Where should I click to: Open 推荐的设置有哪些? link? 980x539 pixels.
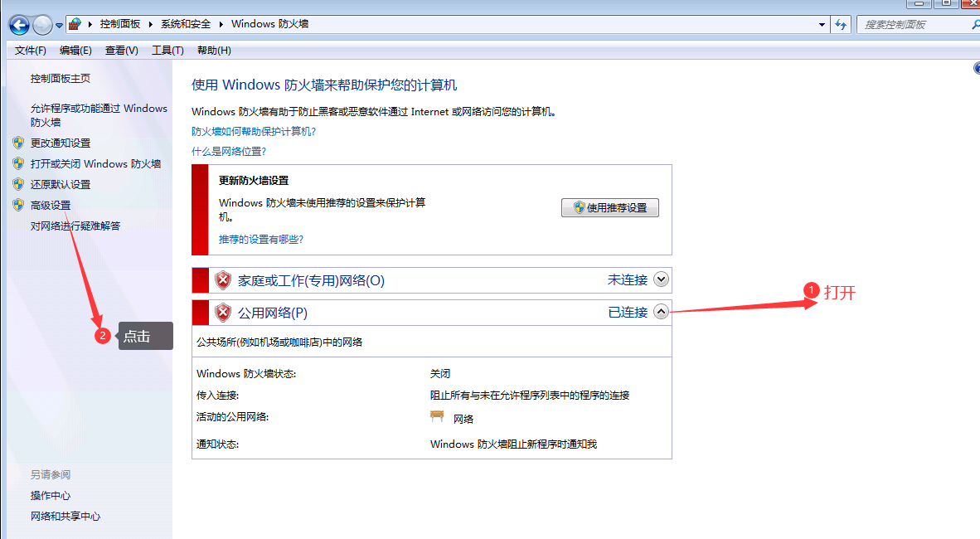click(x=261, y=240)
